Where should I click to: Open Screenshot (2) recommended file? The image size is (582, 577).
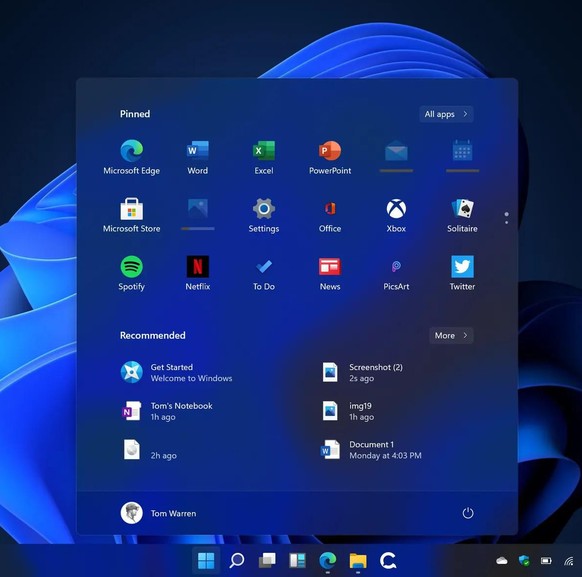(x=362, y=372)
